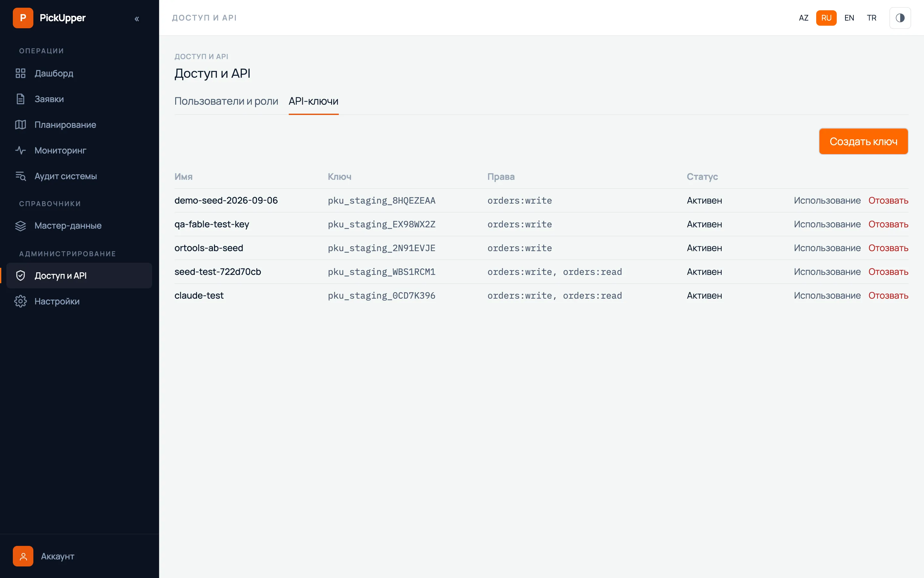The height and width of the screenshot is (578, 924).
Task: Click the Аккаунт user avatar icon
Action: coord(23,556)
